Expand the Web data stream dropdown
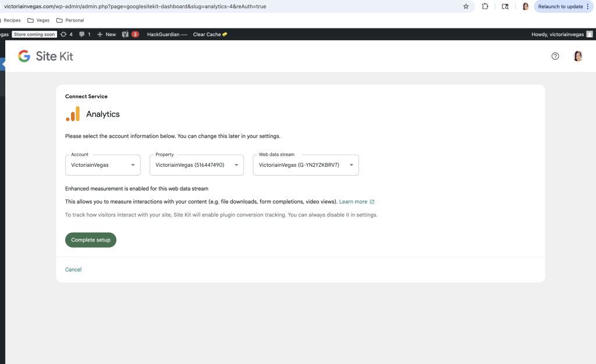 (306, 165)
